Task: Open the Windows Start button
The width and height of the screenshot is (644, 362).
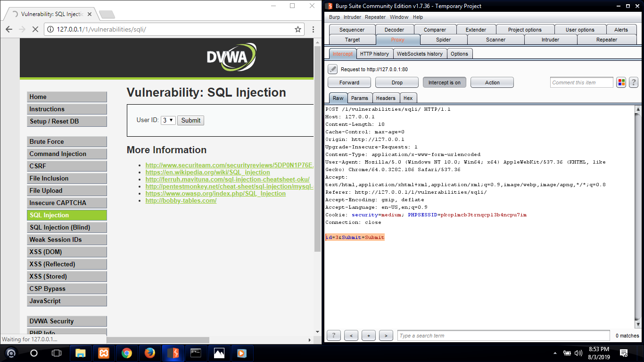Action: tap(11, 353)
